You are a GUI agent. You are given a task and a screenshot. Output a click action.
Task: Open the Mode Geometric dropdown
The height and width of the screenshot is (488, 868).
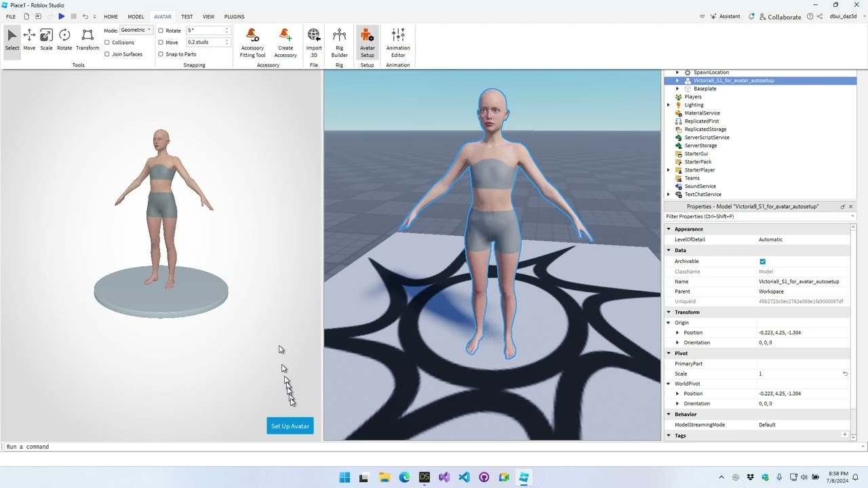(x=136, y=30)
